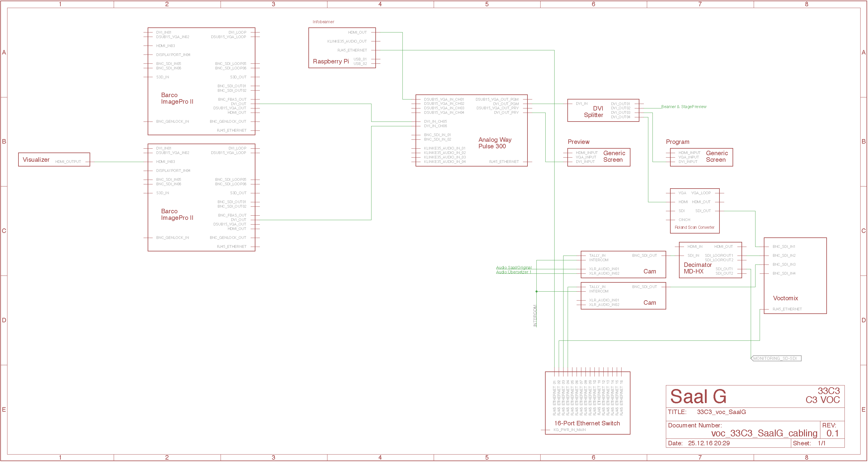Click the Raspberry Pi component block
Screen dimensions: 868x462
coord(330,61)
